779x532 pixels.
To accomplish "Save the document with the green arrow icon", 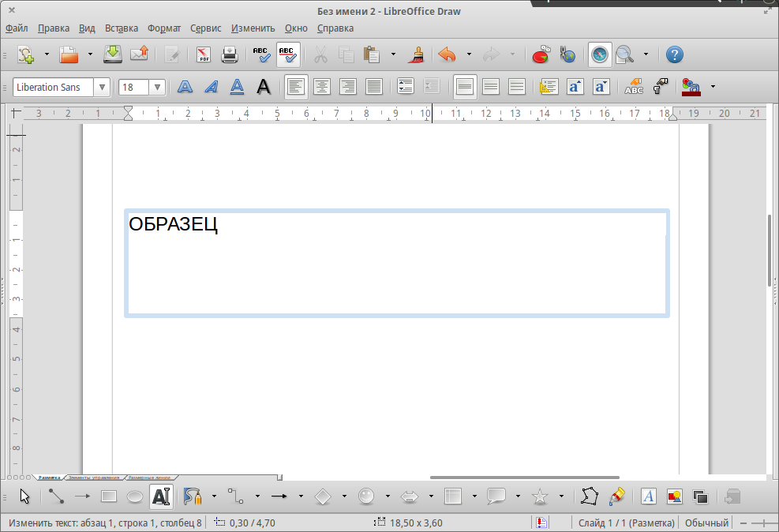I will pos(113,54).
